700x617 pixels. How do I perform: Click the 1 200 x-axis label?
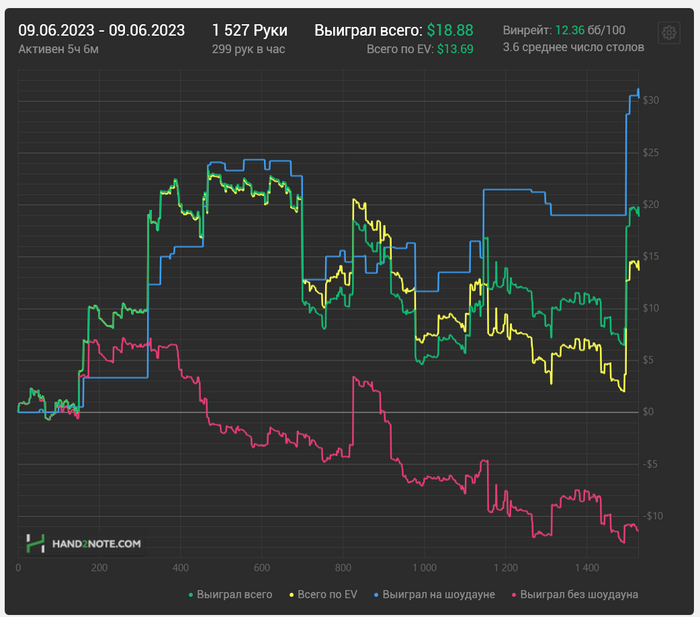pos(506,568)
